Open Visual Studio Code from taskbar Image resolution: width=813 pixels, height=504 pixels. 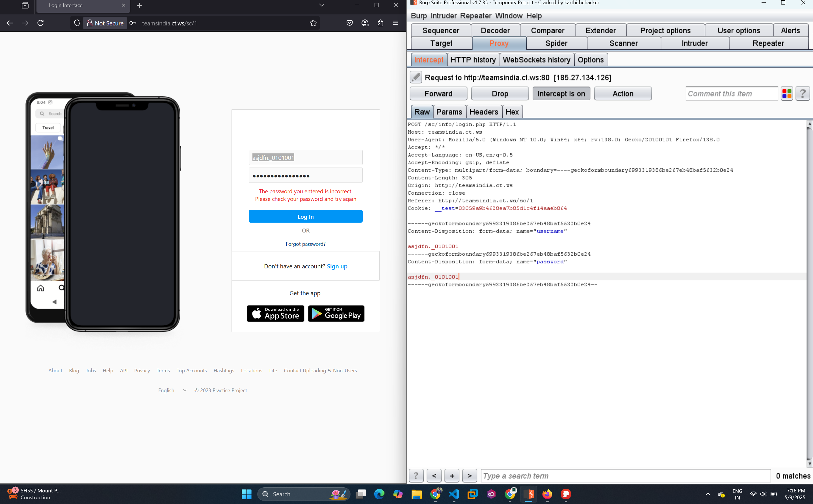[454, 494]
